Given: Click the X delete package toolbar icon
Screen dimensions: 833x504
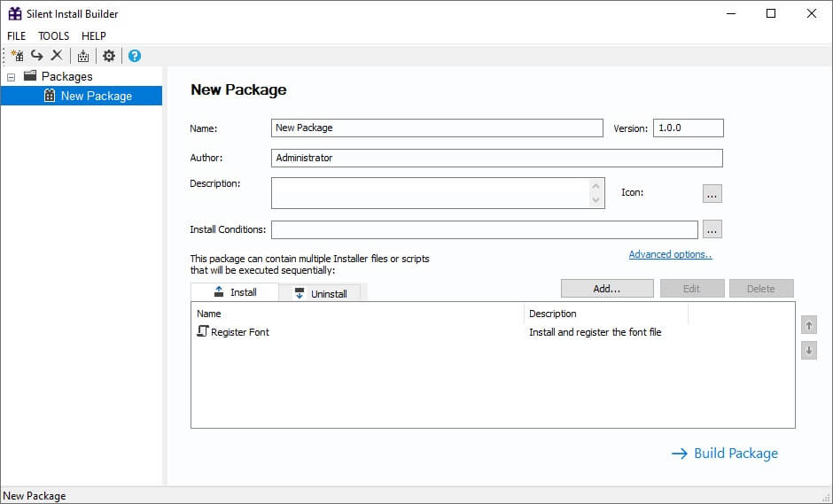Looking at the screenshot, I should pos(57,55).
